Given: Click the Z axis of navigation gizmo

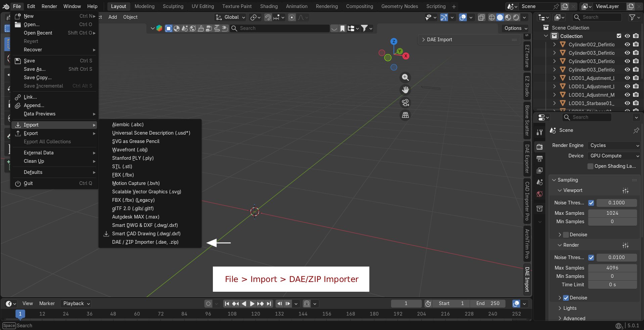Looking at the screenshot, I should pyautogui.click(x=394, y=41).
